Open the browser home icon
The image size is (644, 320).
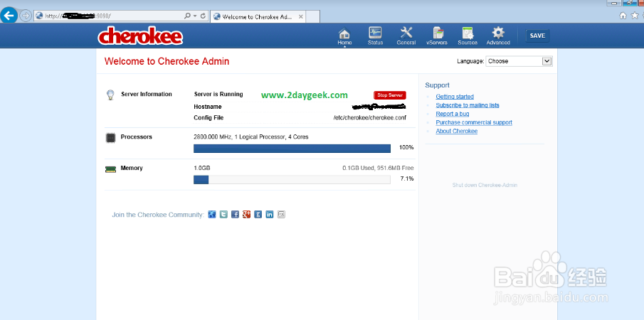(623, 16)
